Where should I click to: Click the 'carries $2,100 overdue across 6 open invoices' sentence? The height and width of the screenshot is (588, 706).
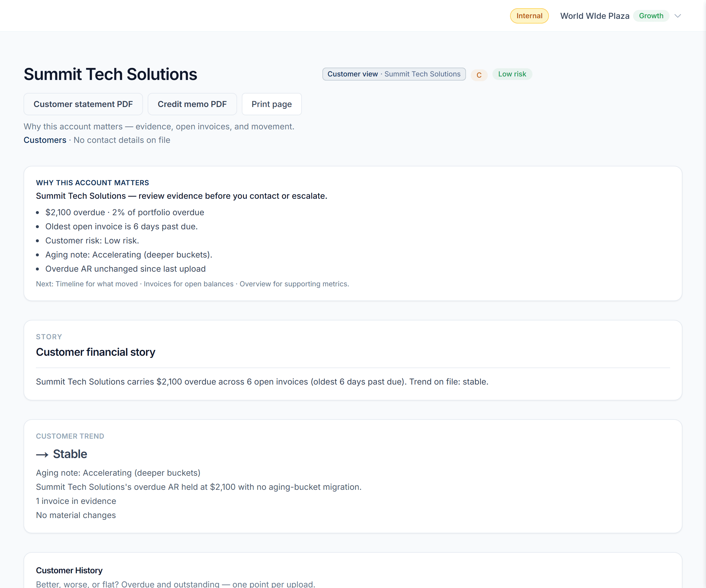[x=262, y=382]
